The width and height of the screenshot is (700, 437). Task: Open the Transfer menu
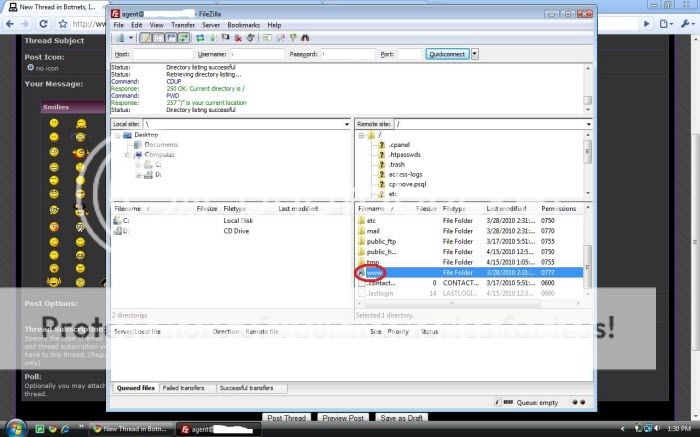point(183,24)
